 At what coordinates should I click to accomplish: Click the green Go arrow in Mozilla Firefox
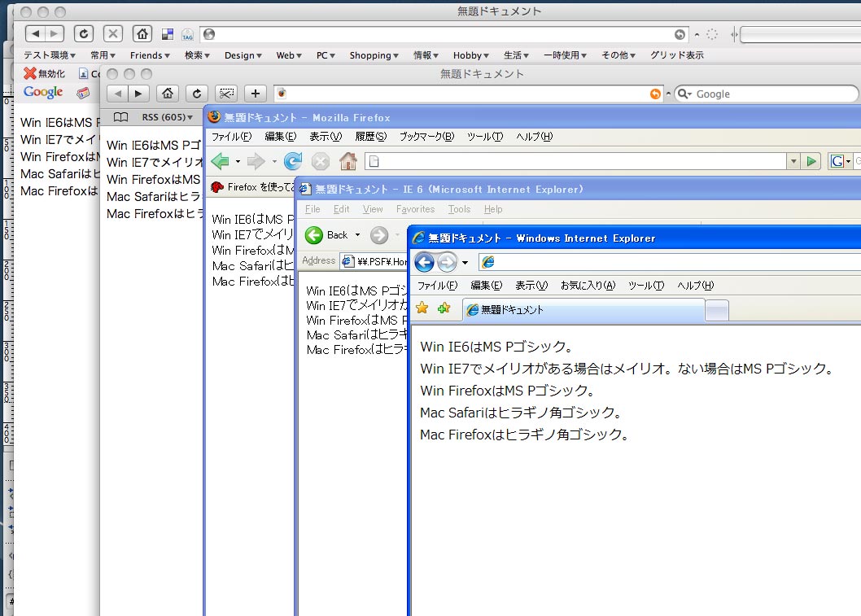pyautogui.click(x=811, y=161)
